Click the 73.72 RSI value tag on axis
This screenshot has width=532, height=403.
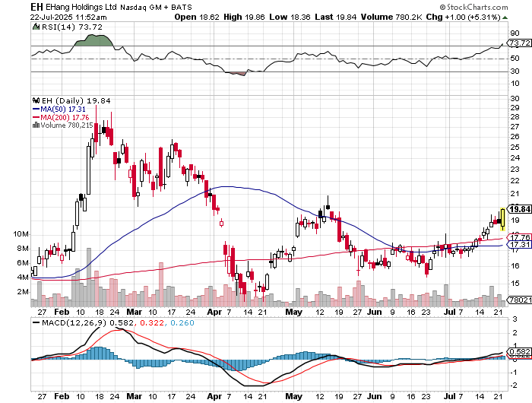[519, 43]
